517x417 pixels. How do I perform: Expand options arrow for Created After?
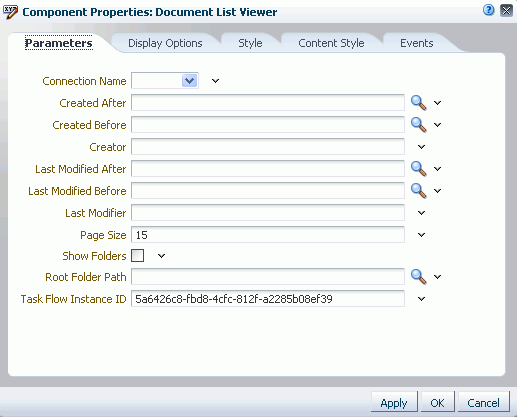pyautogui.click(x=437, y=103)
